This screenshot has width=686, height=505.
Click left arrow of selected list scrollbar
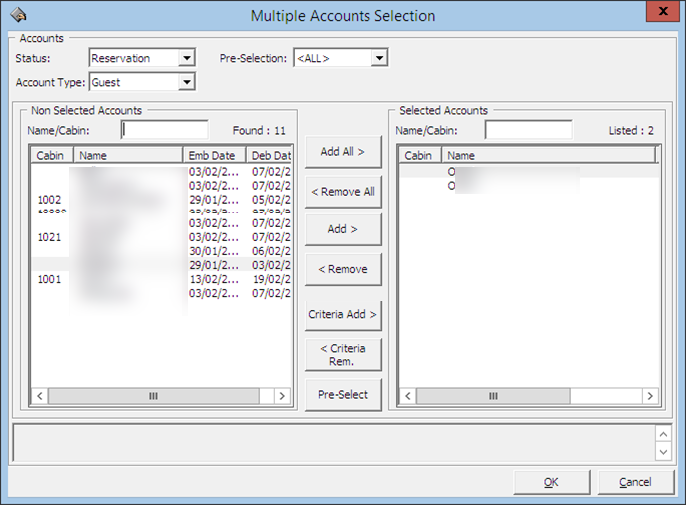click(408, 396)
